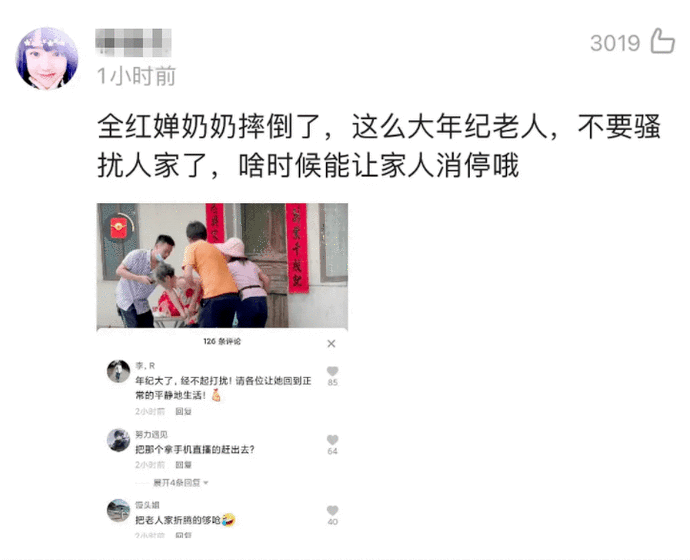Click the 李.R username
Image resolution: width=690 pixels, height=560 pixels.
point(145,366)
